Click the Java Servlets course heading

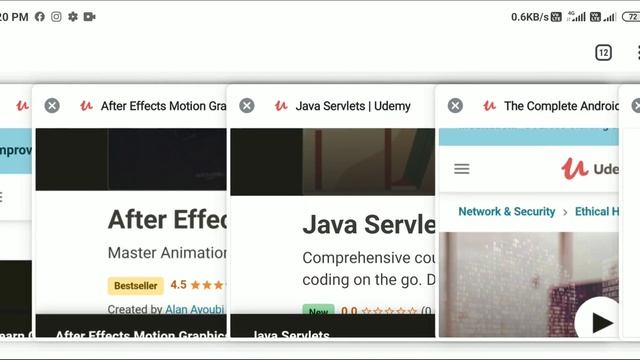369,224
